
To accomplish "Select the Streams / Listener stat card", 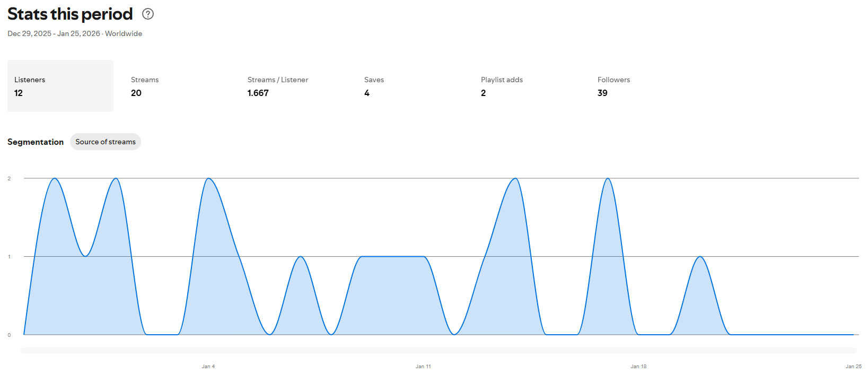I will tap(294, 86).
